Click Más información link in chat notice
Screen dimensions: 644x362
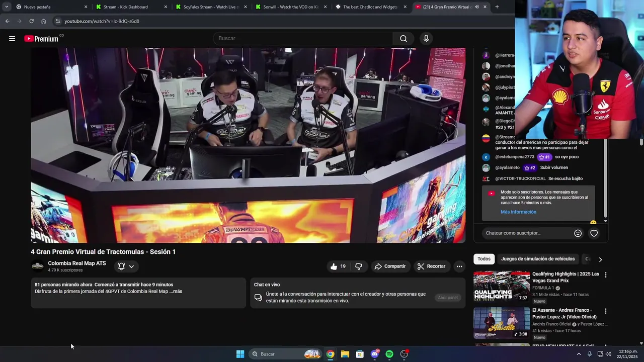(x=518, y=212)
